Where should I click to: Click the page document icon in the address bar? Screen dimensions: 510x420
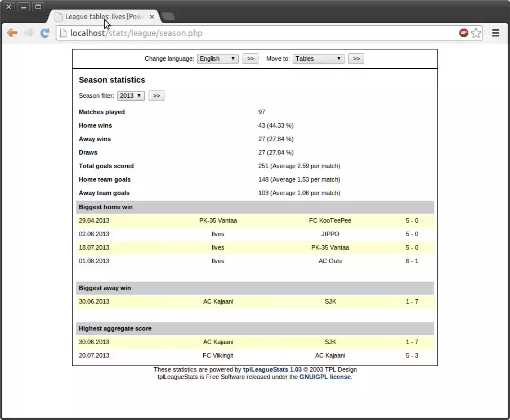coord(62,33)
